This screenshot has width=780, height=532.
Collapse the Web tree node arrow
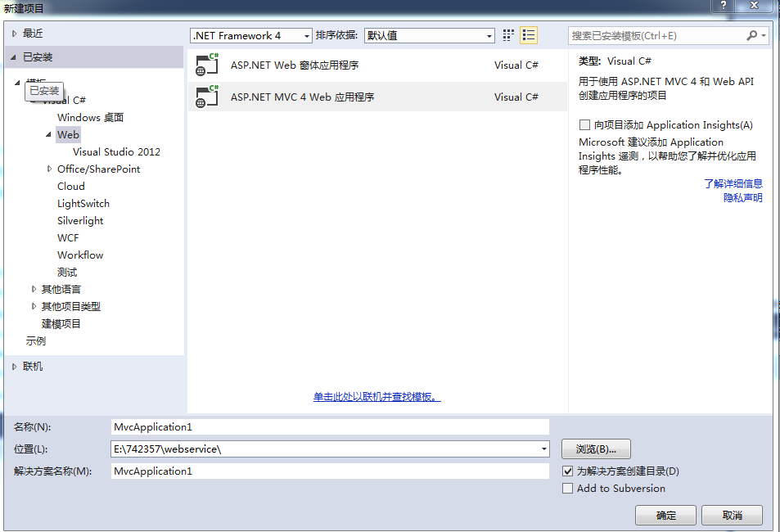(48, 134)
